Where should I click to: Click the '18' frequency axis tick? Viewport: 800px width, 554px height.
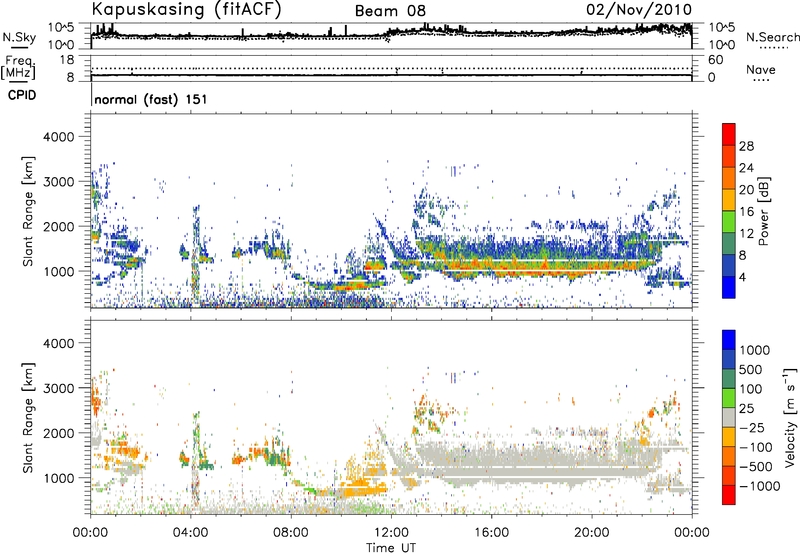point(67,60)
